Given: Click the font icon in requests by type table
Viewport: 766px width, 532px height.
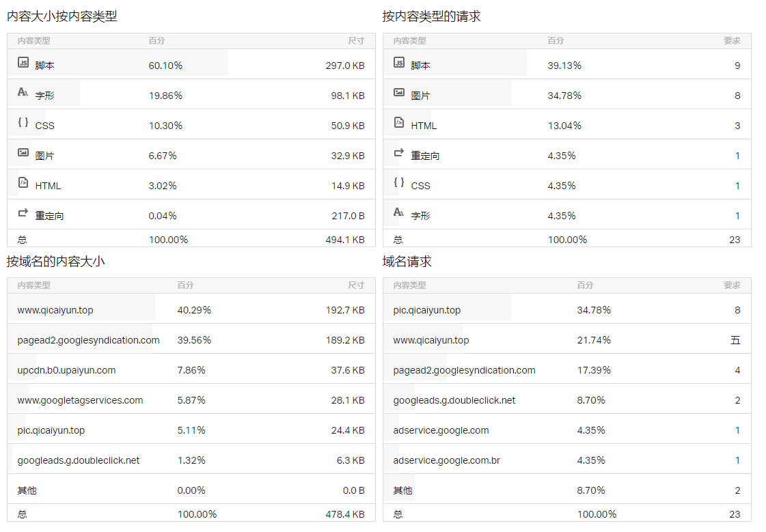Looking at the screenshot, I should pyautogui.click(x=399, y=212).
